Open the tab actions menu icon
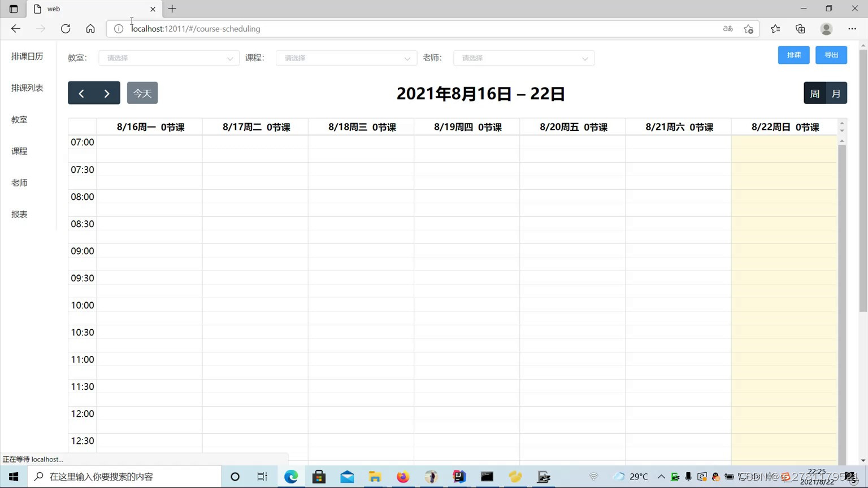 click(x=14, y=9)
